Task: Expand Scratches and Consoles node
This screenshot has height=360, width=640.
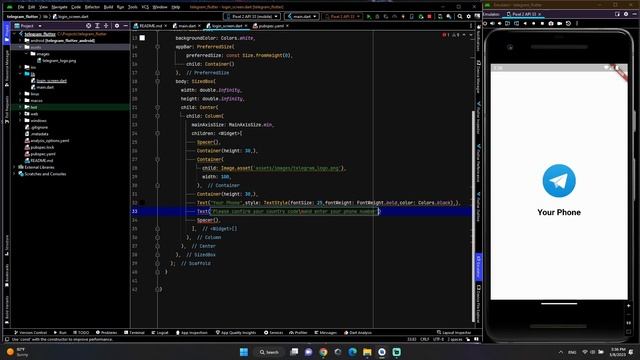Action: [15, 174]
